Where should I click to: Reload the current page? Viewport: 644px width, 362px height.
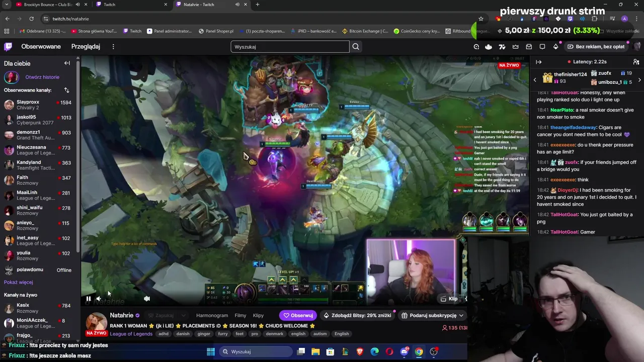pos(31,19)
